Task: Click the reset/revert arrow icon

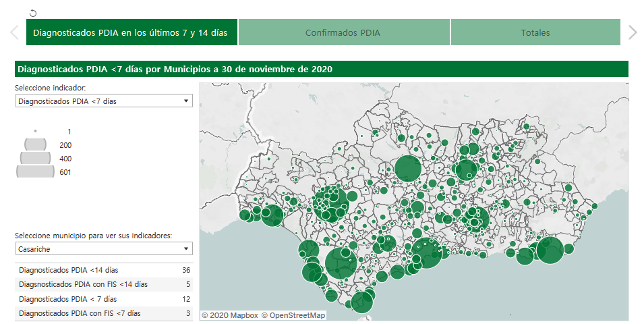Action: click(x=34, y=13)
